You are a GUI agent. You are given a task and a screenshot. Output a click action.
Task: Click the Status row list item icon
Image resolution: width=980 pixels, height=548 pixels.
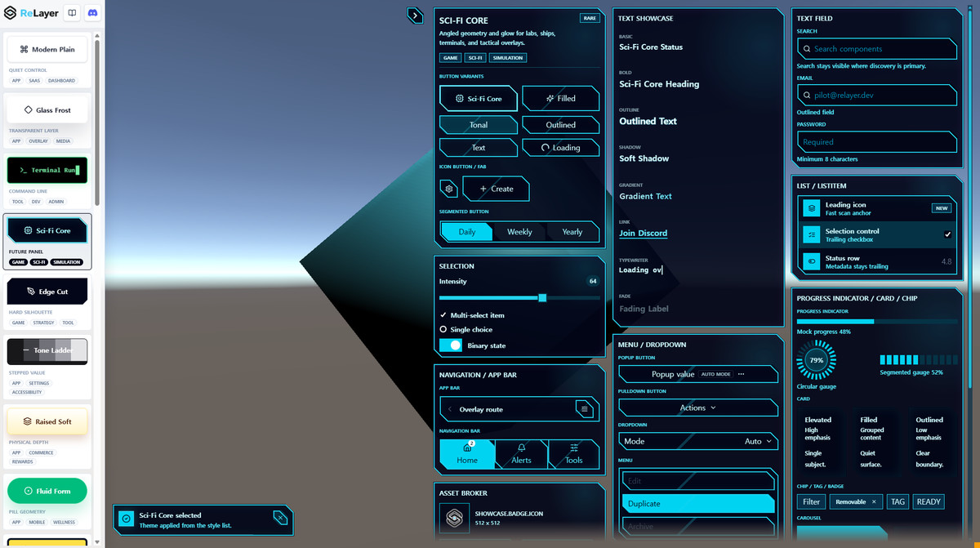pyautogui.click(x=811, y=261)
